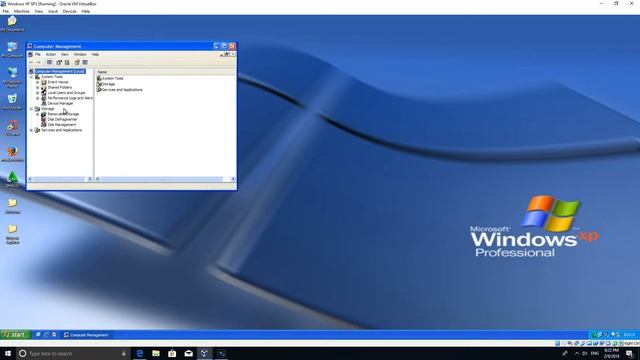The height and width of the screenshot is (360, 640).
Task: Click the Type here to search box
Action: (73, 353)
